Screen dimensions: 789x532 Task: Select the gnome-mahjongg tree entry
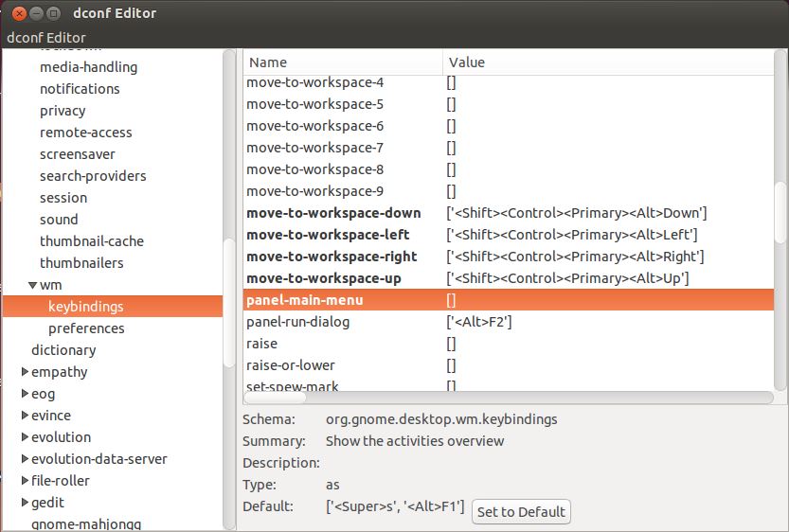86,524
